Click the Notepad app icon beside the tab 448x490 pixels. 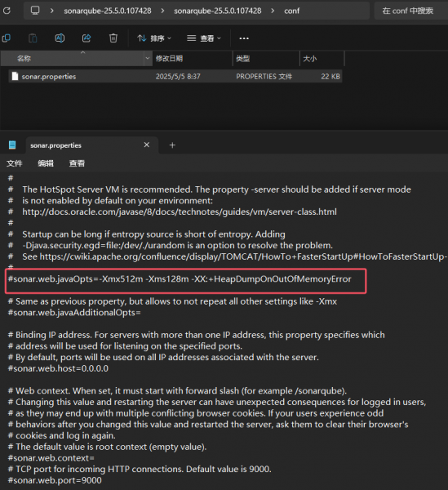pyautogui.click(x=12, y=145)
